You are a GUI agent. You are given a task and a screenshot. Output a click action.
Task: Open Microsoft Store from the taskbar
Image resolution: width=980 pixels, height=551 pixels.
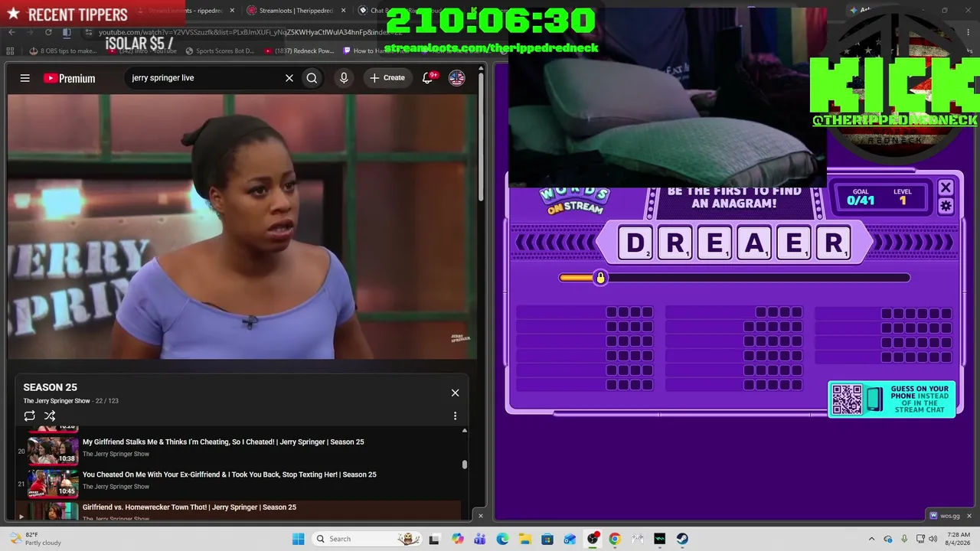[547, 539]
